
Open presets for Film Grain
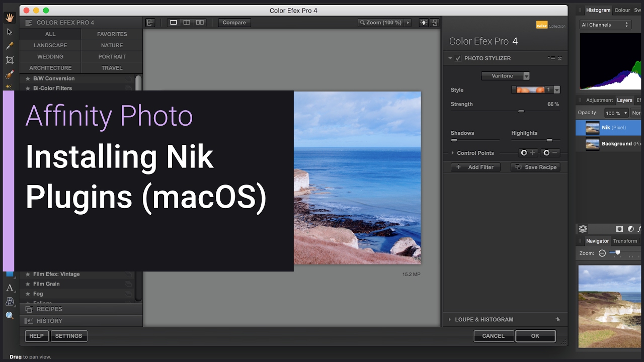click(129, 284)
